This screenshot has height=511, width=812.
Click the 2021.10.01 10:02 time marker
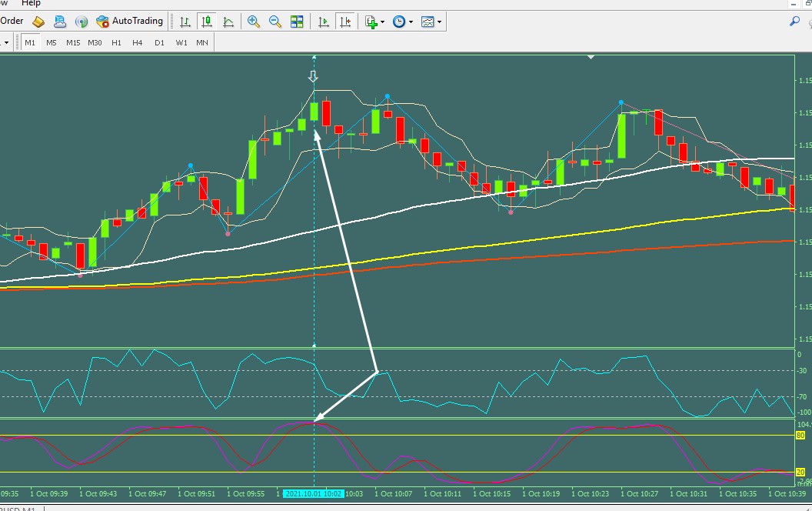click(x=314, y=493)
